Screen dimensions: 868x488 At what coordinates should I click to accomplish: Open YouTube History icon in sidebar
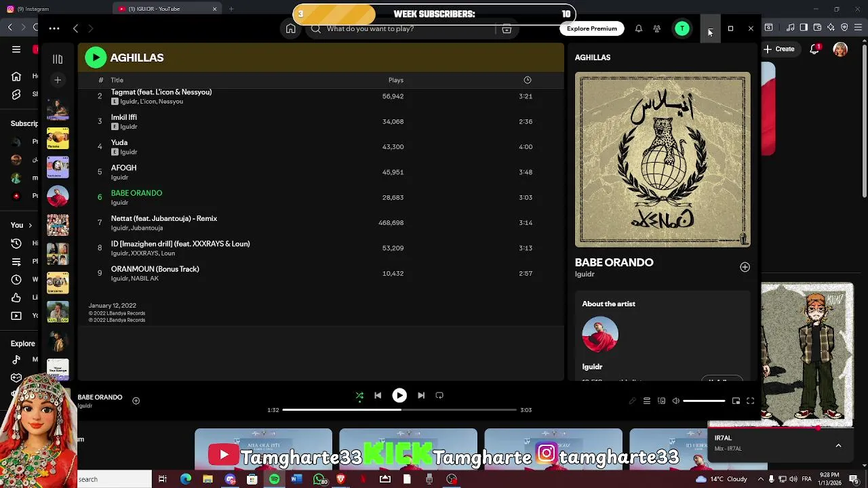(16, 243)
